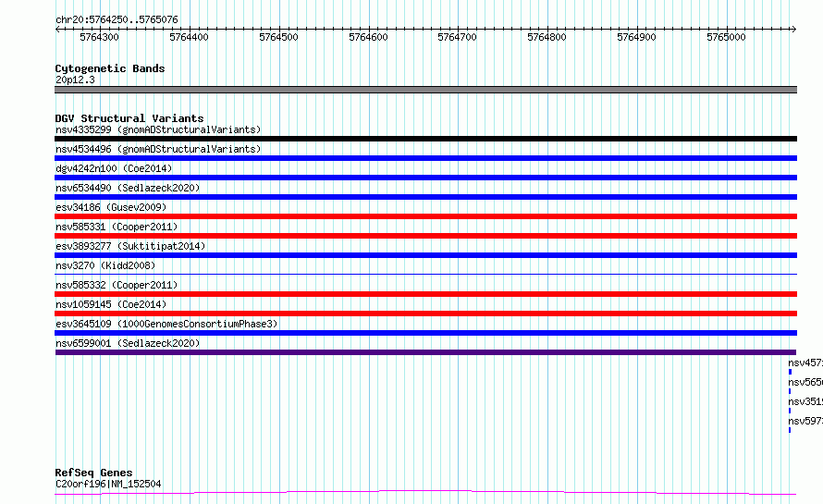Click variant label nsv3270 (Kidd2008)
Screen dimensions: 823x504
(105, 265)
